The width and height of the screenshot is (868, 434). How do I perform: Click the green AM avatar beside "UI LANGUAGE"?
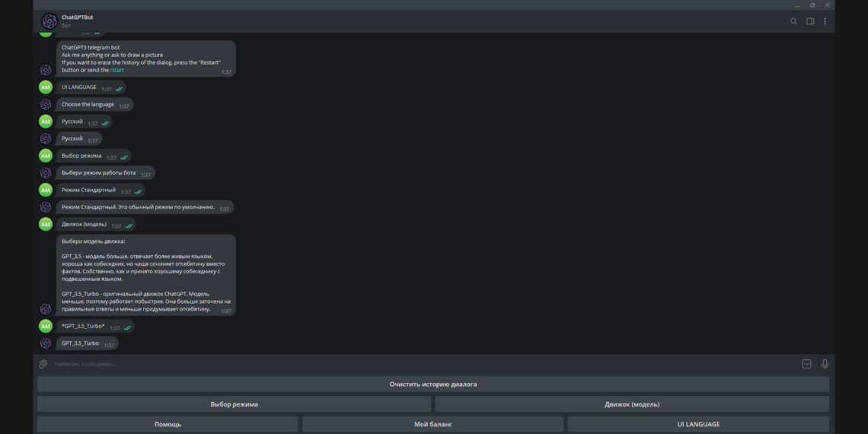46,88
